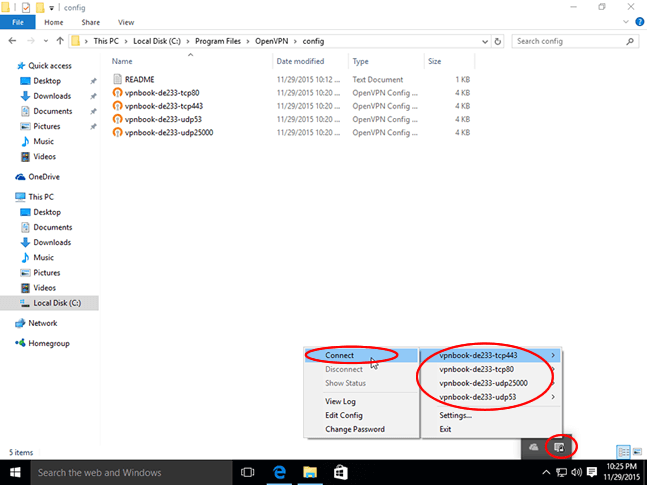
Task: Refresh the config folder view
Action: point(498,41)
